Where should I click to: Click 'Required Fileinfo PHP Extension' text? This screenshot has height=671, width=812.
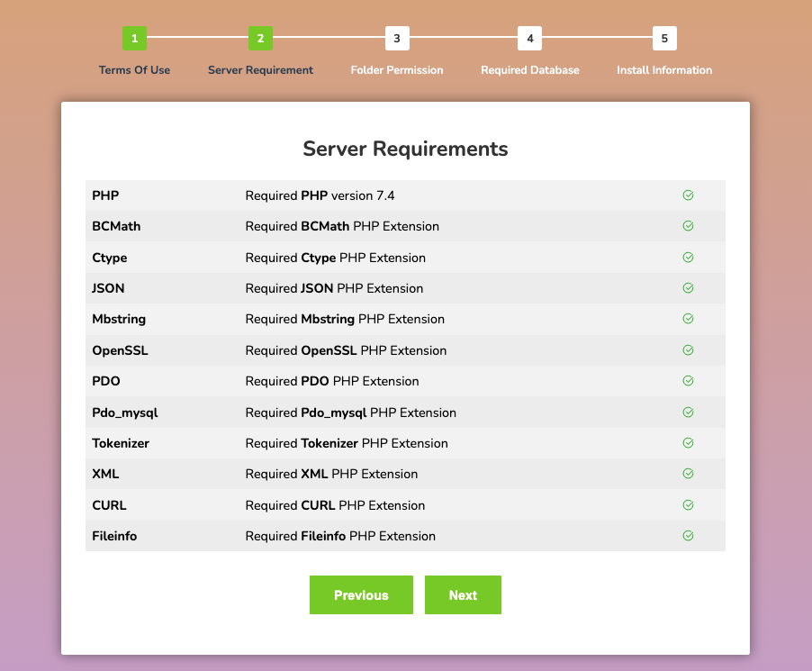(340, 536)
